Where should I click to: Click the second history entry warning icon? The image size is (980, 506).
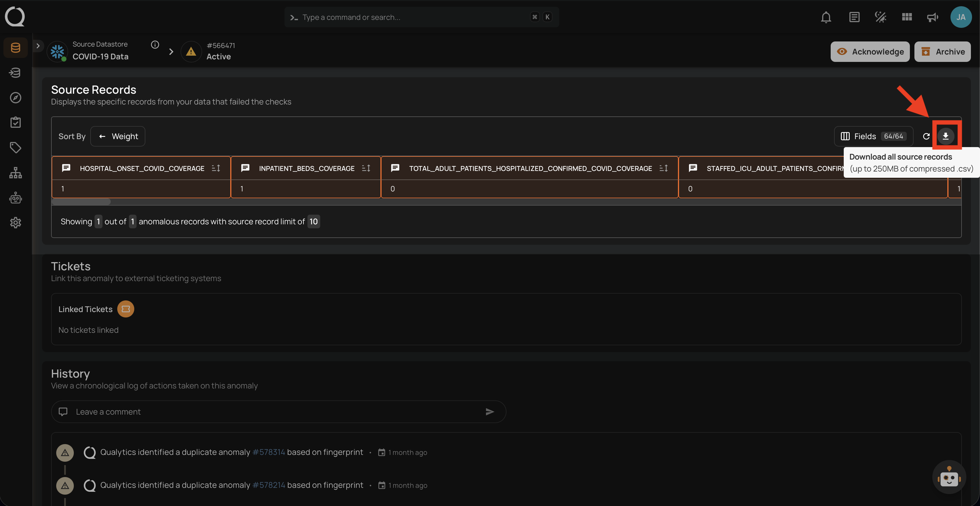pyautogui.click(x=65, y=486)
